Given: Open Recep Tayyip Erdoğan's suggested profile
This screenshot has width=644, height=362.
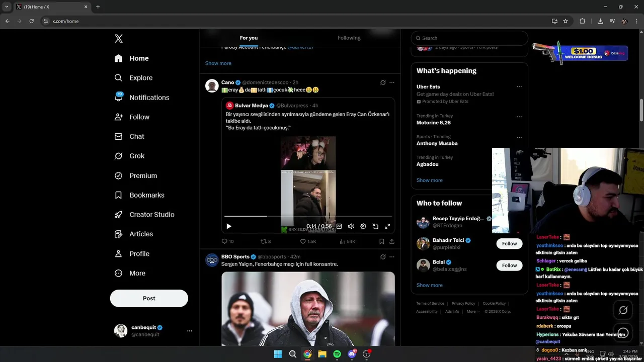Looking at the screenshot, I should 458,219.
